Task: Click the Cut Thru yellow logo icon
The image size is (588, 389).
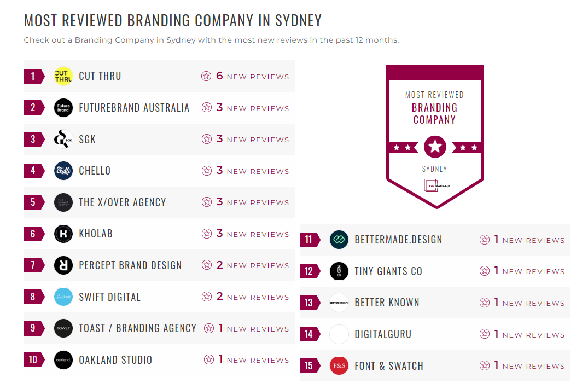Action: [63, 76]
